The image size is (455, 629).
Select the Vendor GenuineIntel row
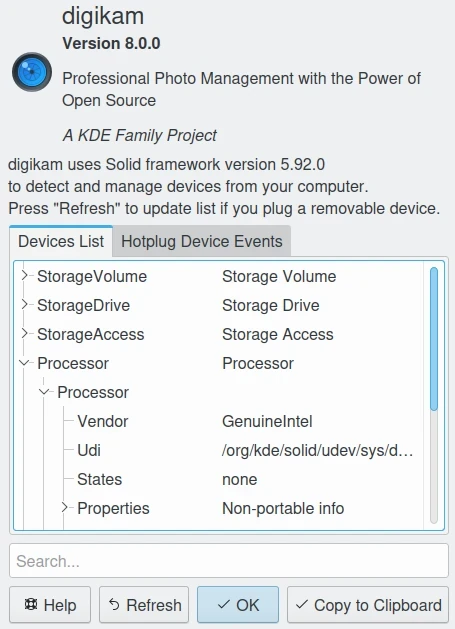click(x=218, y=421)
